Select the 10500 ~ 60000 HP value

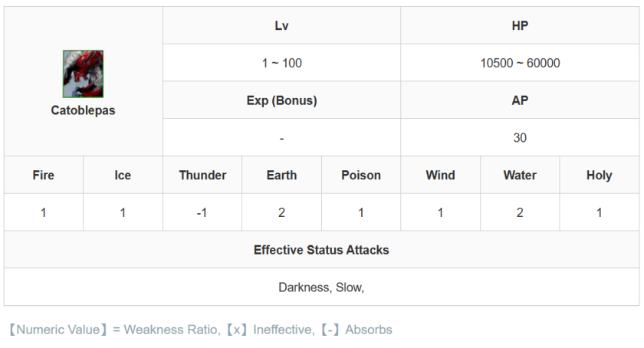click(x=520, y=63)
